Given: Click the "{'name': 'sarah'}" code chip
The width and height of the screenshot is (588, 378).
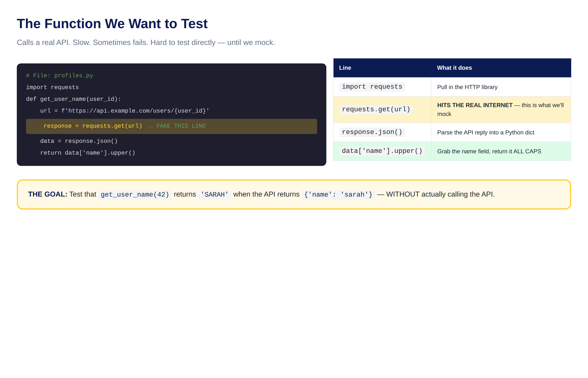Looking at the screenshot, I should [x=338, y=195].
